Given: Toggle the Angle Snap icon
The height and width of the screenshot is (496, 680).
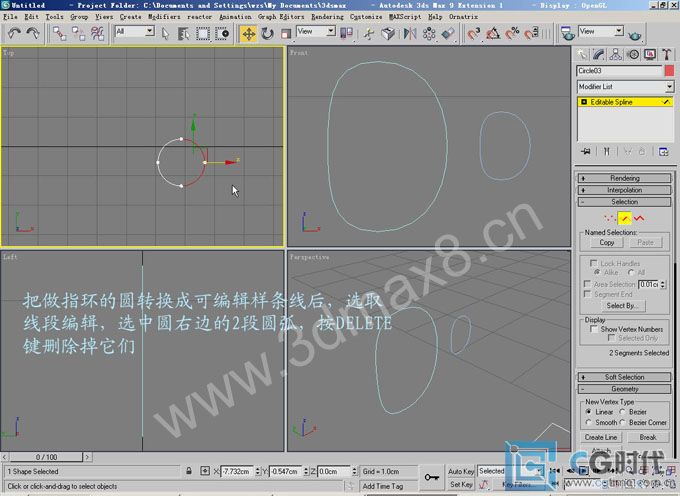Looking at the screenshot, I should point(493,33).
